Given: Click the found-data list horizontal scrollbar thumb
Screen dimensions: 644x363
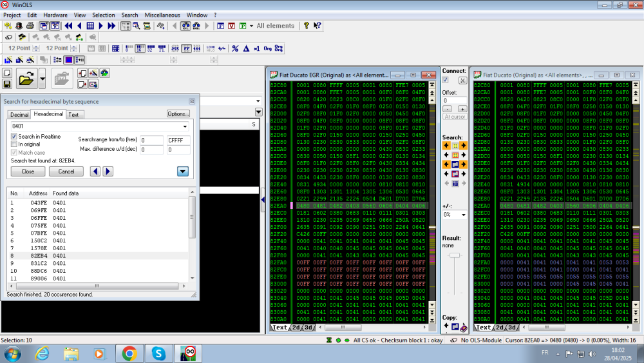Looking at the screenshot, I should pyautogui.click(x=97, y=286).
